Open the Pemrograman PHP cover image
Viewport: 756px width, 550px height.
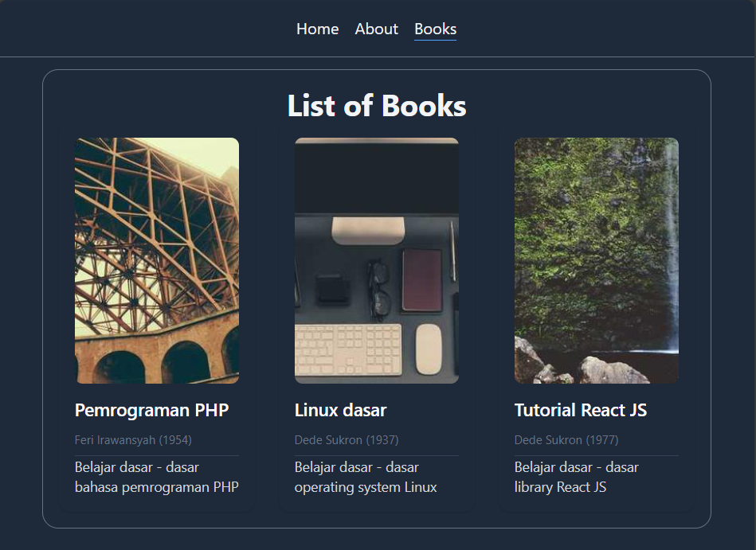pos(156,259)
